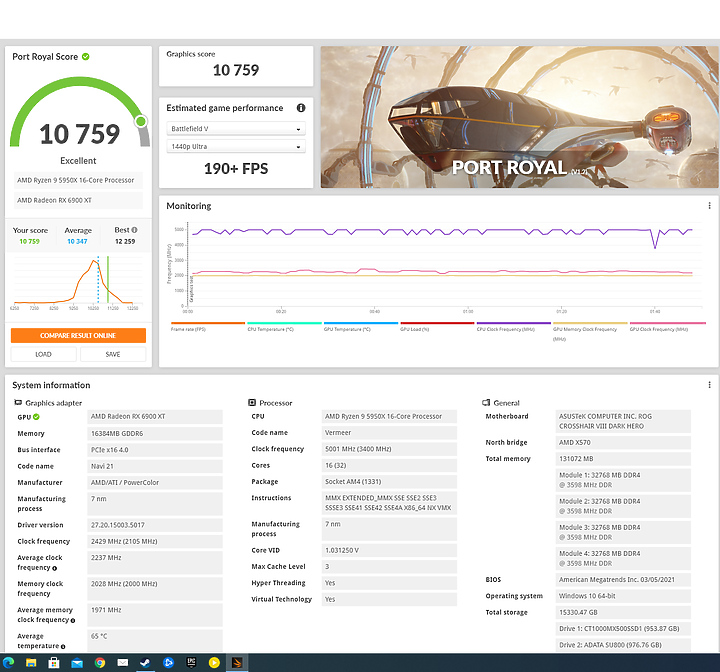
Task: Click the green score gauge marker
Action: tap(141, 121)
